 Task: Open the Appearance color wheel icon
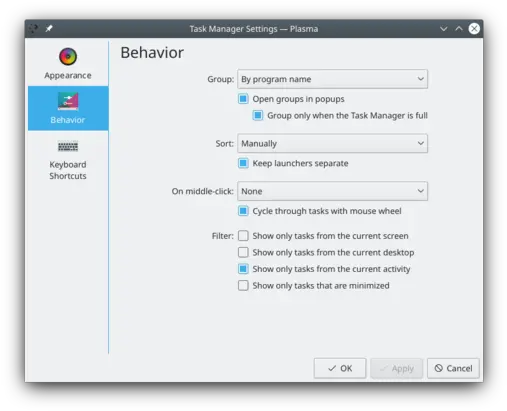[x=68, y=57]
